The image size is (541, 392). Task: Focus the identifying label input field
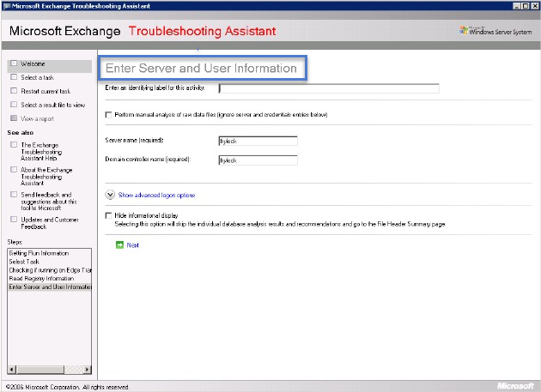click(329, 88)
